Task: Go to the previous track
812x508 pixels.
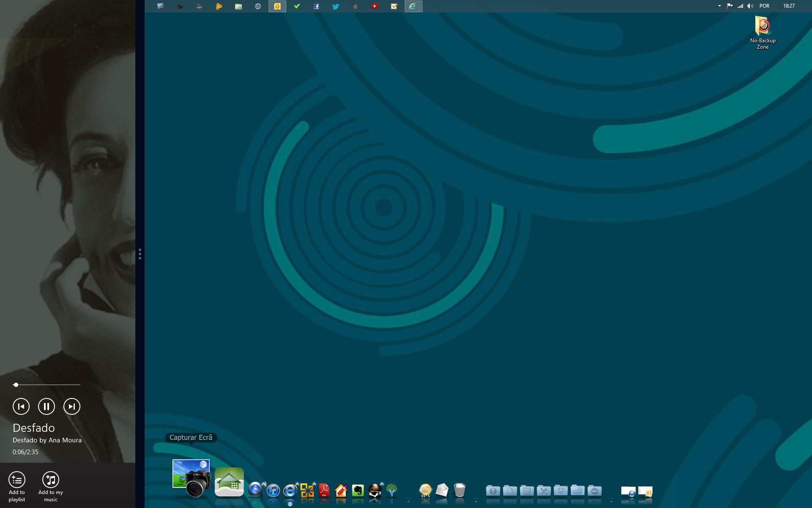Action: click(21, 406)
